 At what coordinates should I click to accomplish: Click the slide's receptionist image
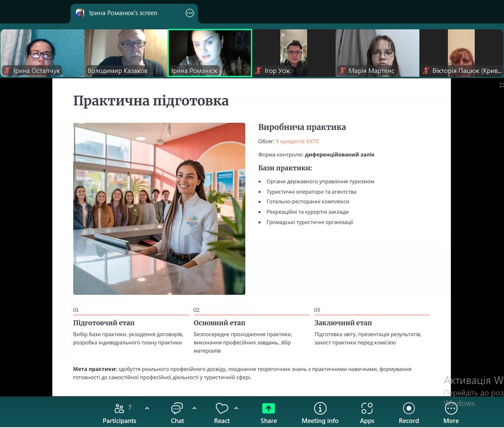[159, 208]
